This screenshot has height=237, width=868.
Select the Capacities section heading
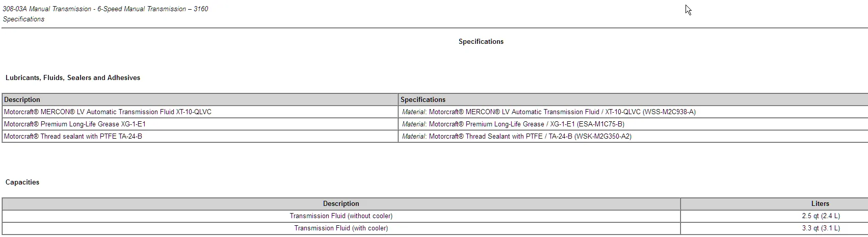[22, 182]
